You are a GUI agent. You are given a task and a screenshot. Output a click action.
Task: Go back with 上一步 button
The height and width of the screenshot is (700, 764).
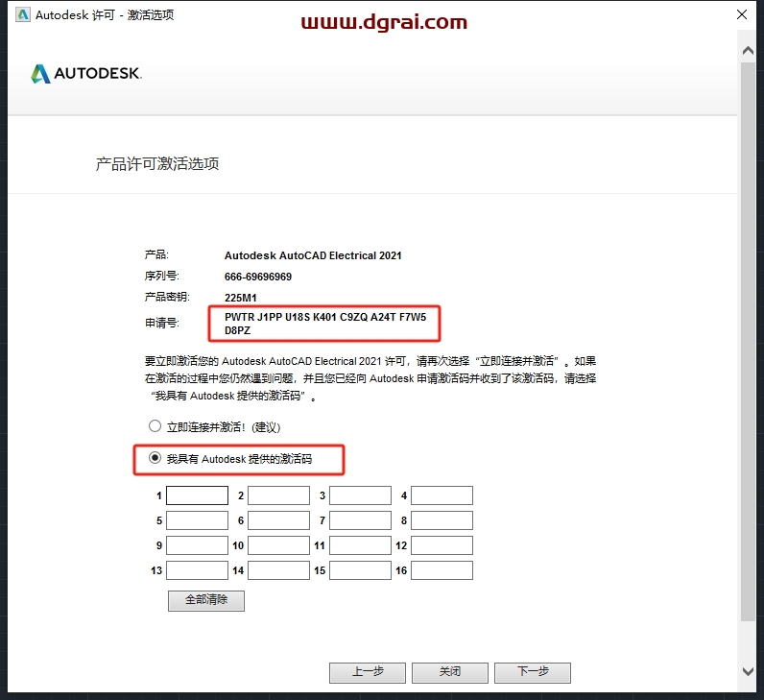(x=368, y=673)
